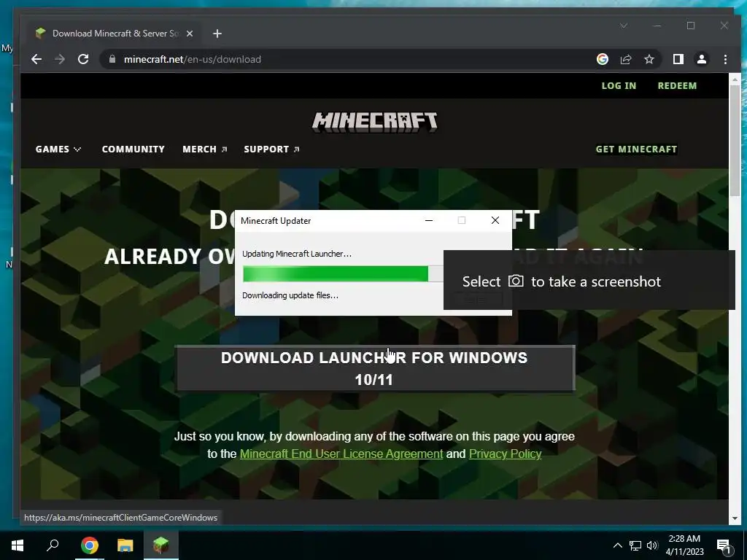Close the Download Minecraft tab
Image resolution: width=747 pixels, height=560 pixels.
tap(190, 34)
